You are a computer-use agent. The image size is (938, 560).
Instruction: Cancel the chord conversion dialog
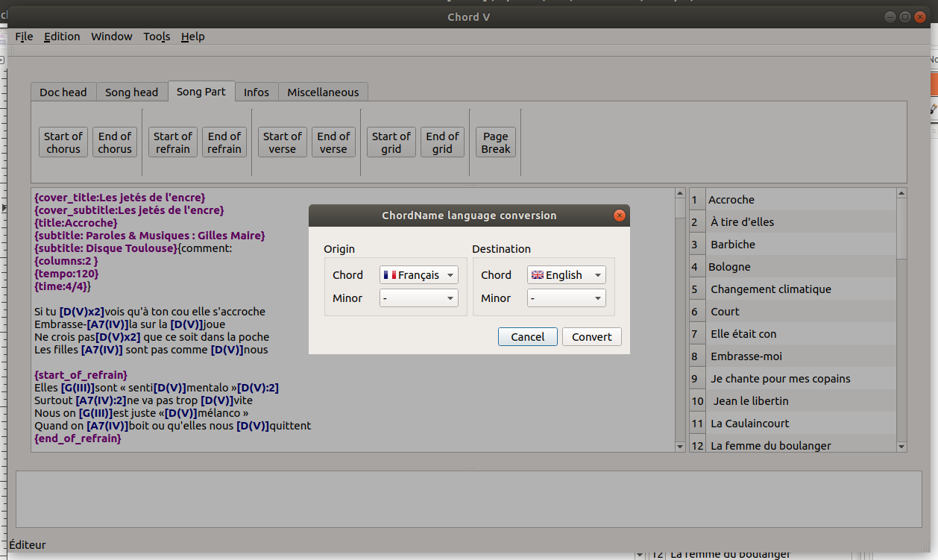pos(527,337)
